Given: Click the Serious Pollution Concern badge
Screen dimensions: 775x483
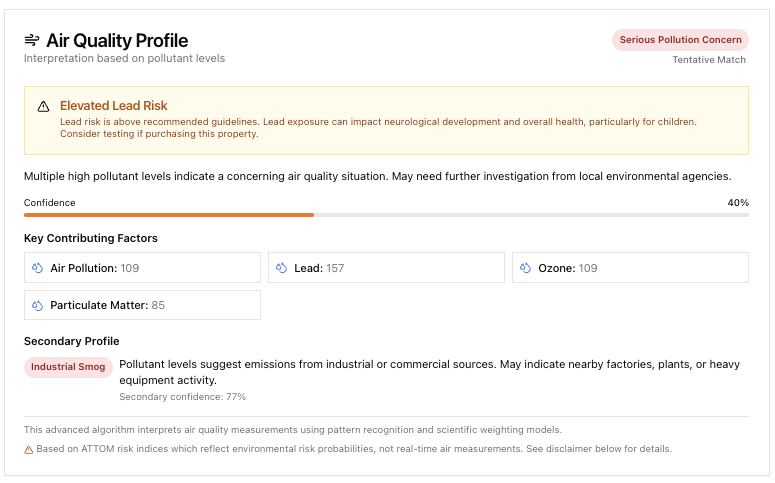Looking at the screenshot, I should (x=680, y=40).
